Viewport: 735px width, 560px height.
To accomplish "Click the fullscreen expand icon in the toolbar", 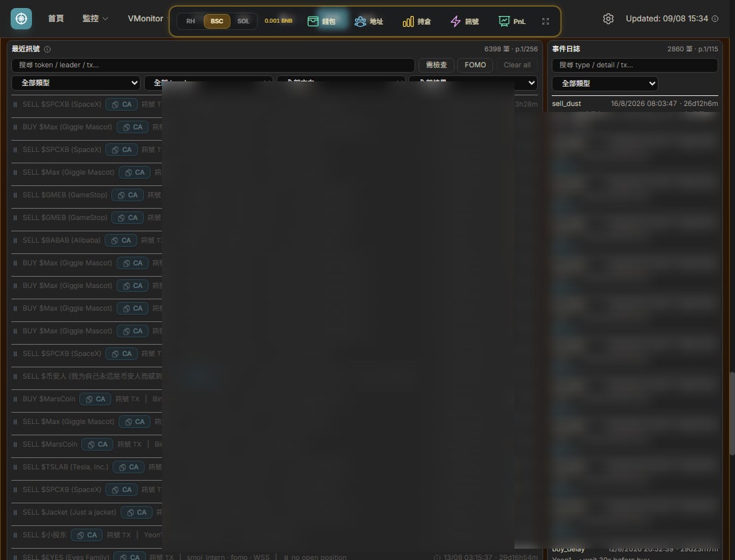I will tap(545, 21).
